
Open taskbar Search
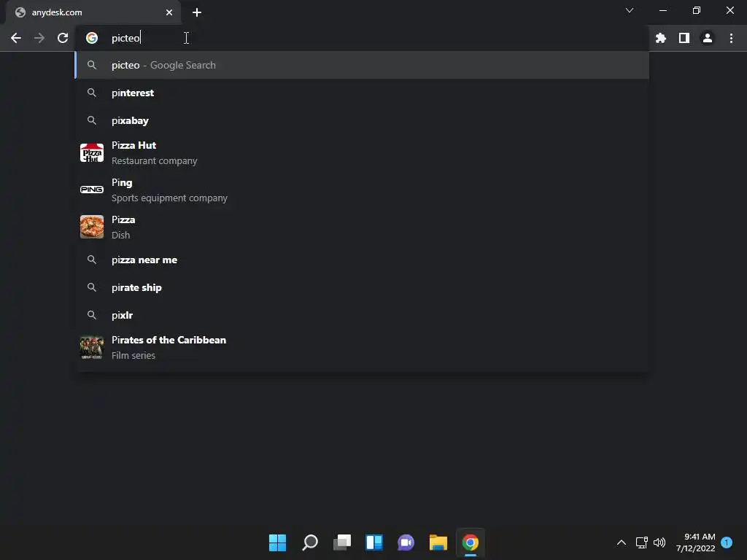(x=309, y=542)
